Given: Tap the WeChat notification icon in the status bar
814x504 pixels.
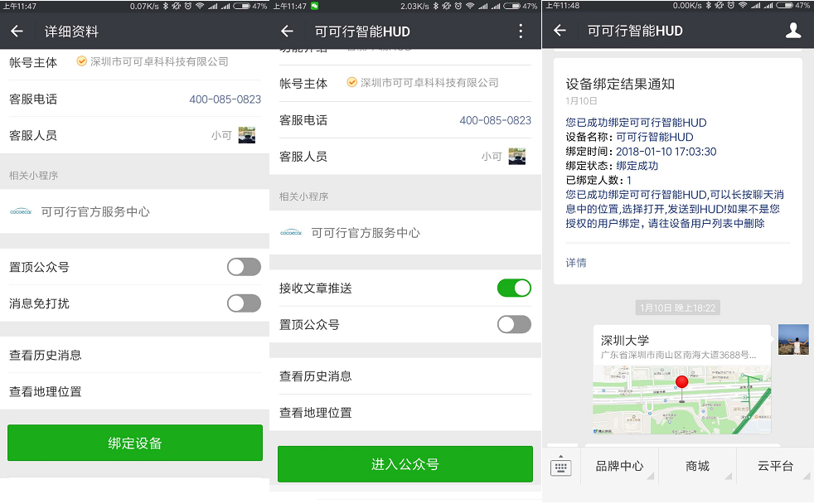Looking at the screenshot, I should tap(315, 7).
